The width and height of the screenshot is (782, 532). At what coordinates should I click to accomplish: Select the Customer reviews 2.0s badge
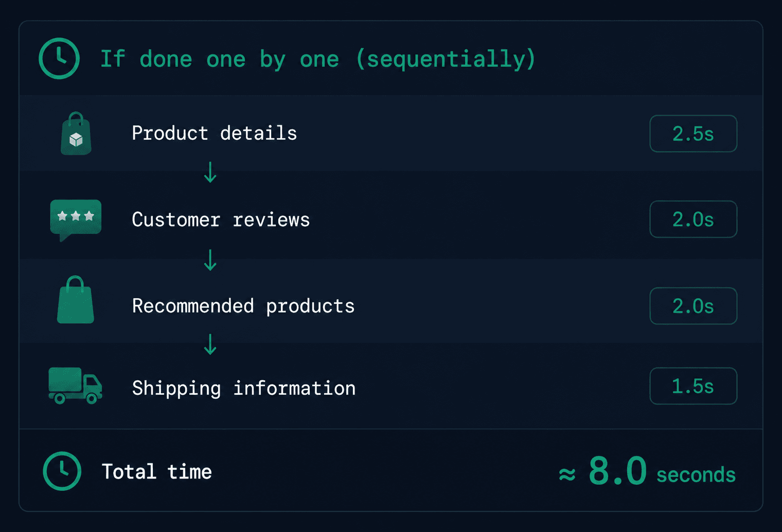693,219
